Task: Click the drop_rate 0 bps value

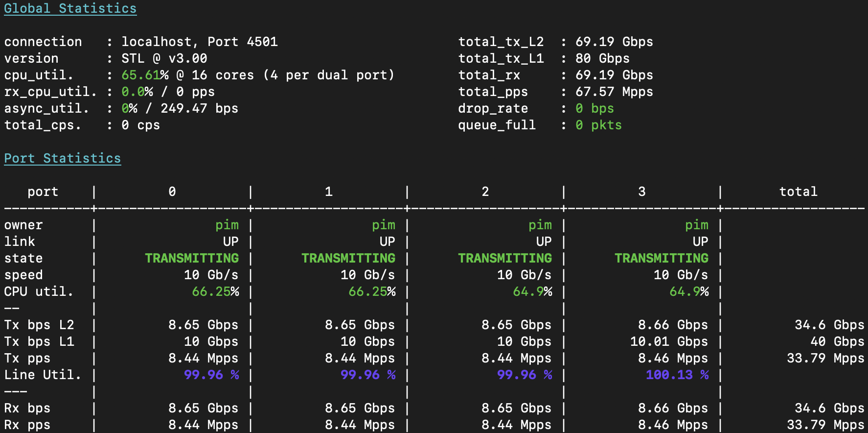Action: tap(594, 109)
